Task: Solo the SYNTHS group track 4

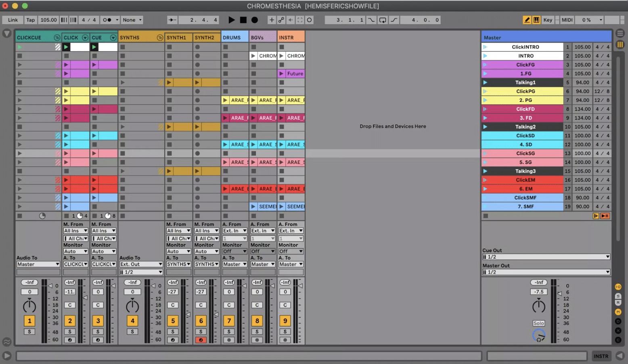Action: pos(132,332)
